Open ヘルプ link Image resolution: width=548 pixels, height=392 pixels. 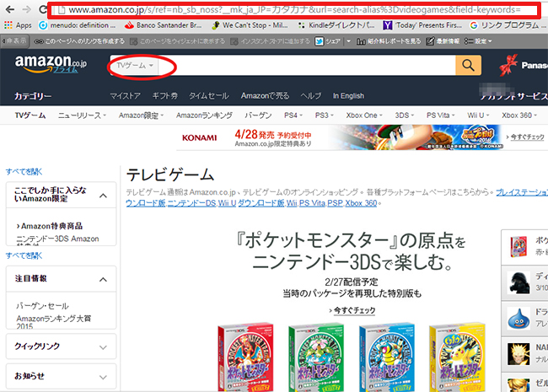pyautogui.click(x=311, y=96)
